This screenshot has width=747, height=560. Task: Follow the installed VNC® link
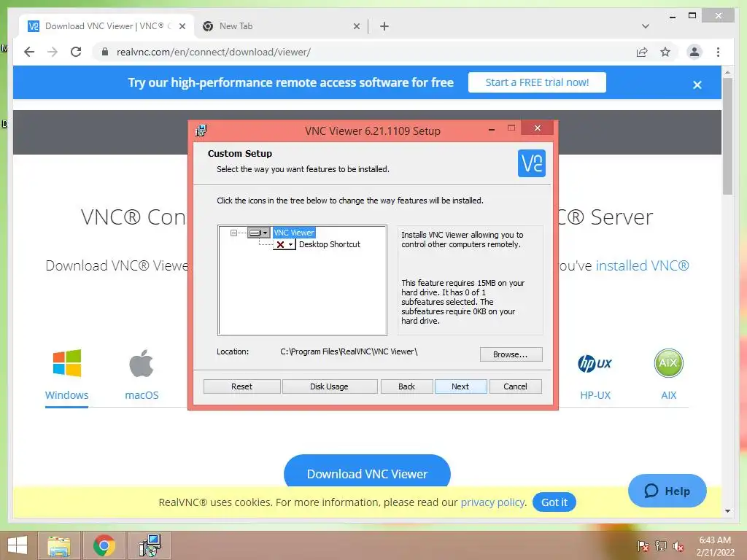(x=642, y=265)
